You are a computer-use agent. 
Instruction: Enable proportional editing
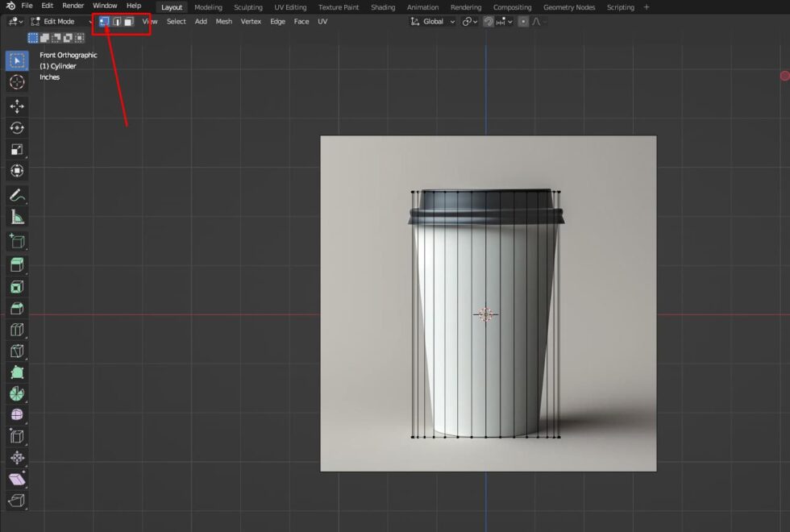(522, 21)
